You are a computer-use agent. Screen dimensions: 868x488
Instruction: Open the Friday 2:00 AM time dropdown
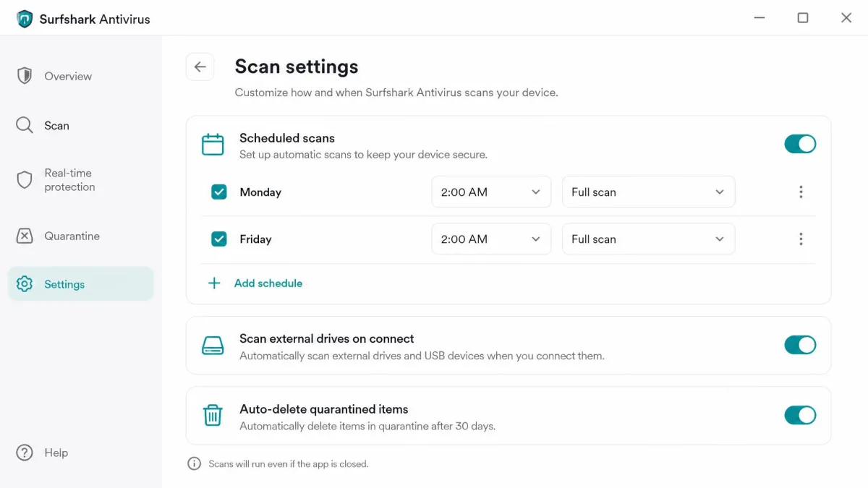pyautogui.click(x=491, y=239)
